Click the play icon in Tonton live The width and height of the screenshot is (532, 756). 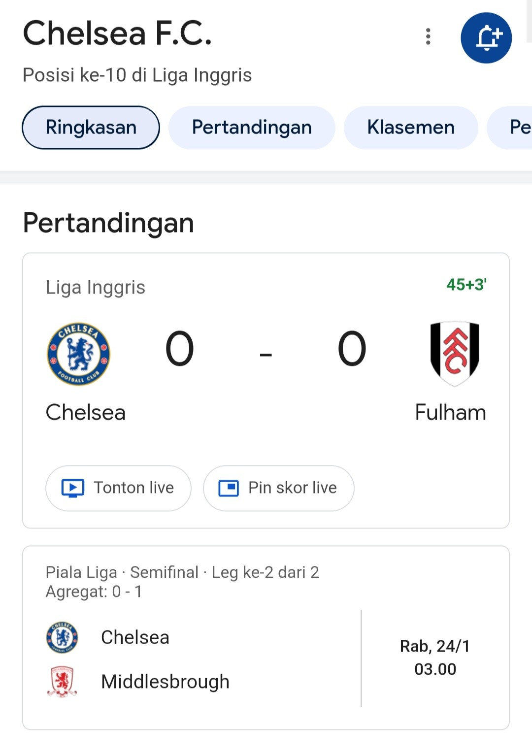73,488
